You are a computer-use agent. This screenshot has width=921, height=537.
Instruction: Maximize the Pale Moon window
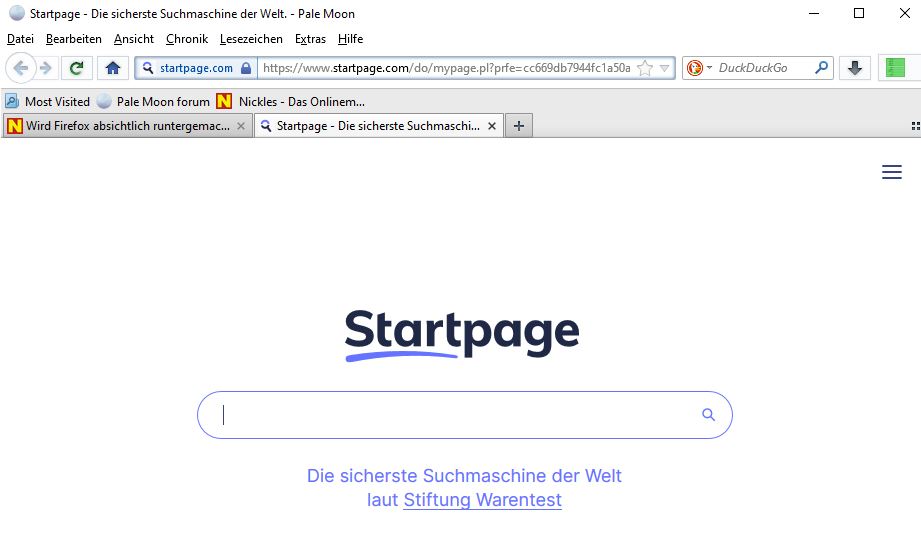click(x=859, y=13)
